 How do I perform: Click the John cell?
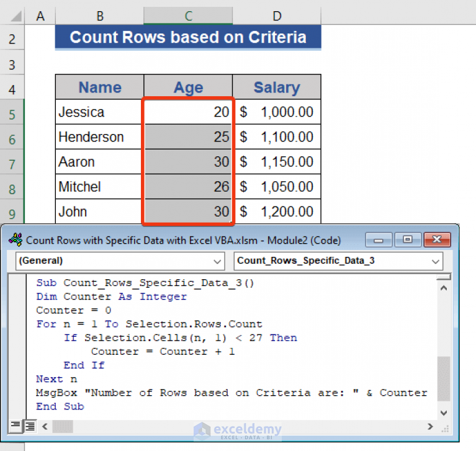click(x=99, y=212)
